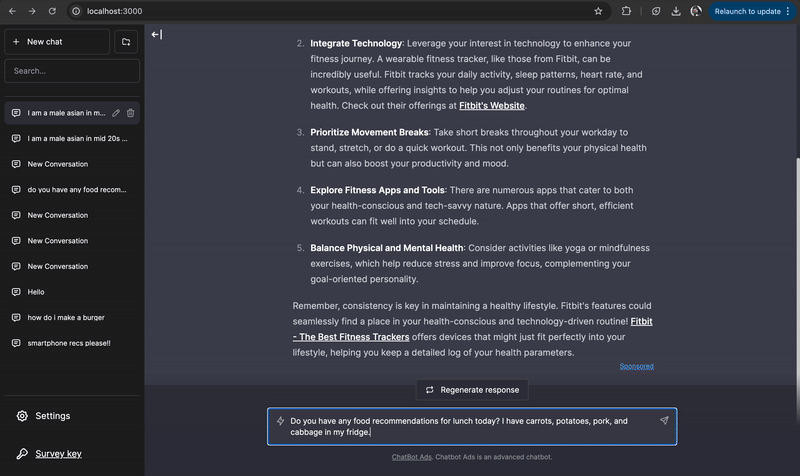The height and width of the screenshot is (476, 800).
Task: Focus the address bar showing localhost:3000
Action: point(337,11)
